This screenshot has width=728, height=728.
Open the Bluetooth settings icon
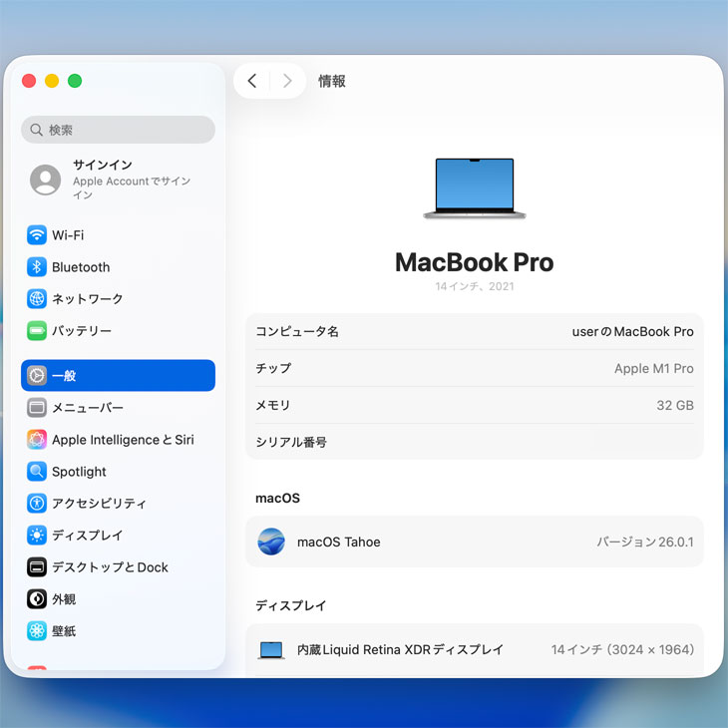point(37,267)
